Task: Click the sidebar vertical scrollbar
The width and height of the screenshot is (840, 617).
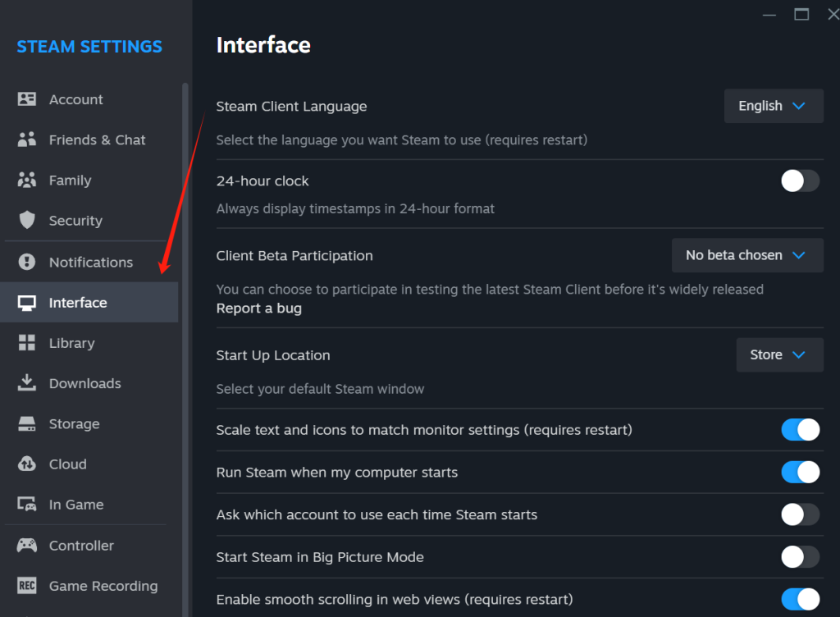Action: click(185, 348)
